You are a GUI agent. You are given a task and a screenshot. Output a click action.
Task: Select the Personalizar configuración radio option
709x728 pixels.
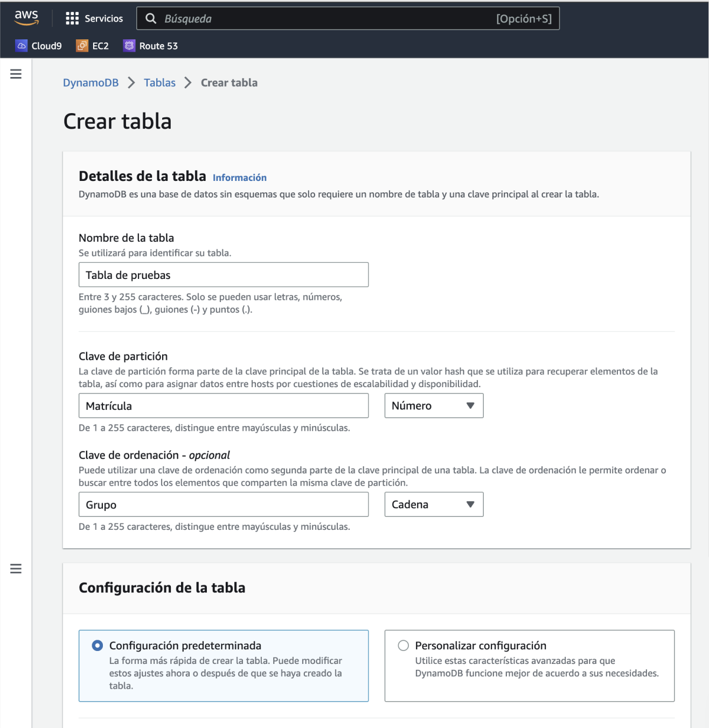tap(403, 645)
